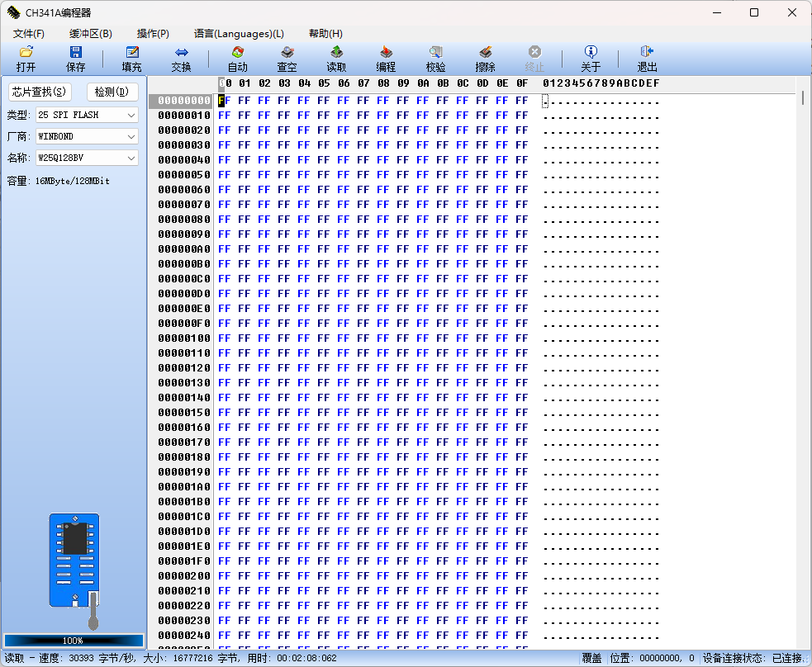Click the 位置: 00000000, 0 status field
Image resolution: width=812 pixels, height=667 pixels.
652,658
